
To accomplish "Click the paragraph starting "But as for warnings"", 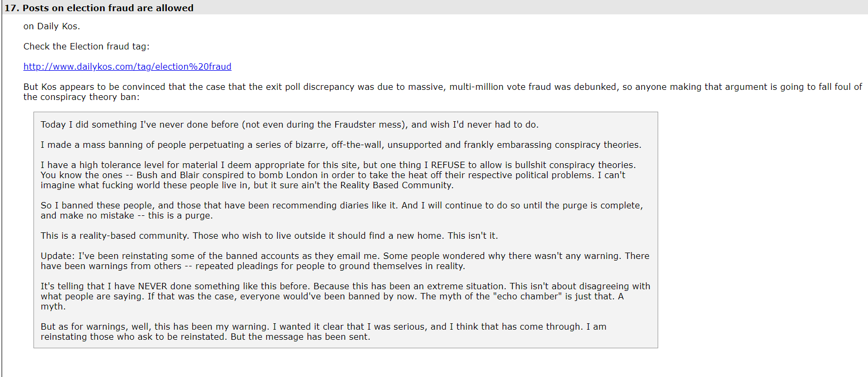I will (324, 332).
